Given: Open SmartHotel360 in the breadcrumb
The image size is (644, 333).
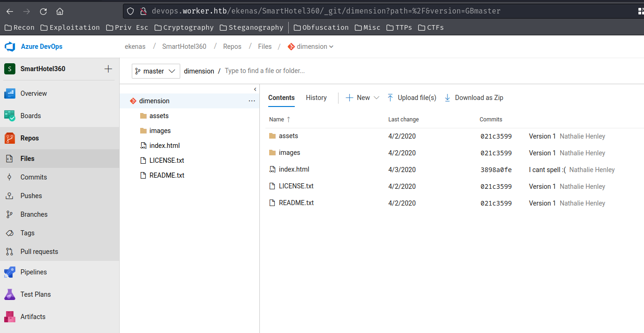Looking at the screenshot, I should [x=184, y=47].
